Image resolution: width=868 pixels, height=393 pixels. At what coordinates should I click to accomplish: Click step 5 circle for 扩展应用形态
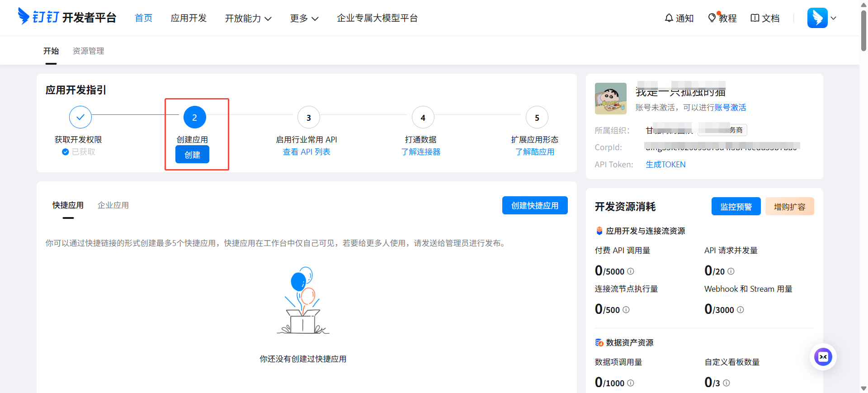pos(537,118)
